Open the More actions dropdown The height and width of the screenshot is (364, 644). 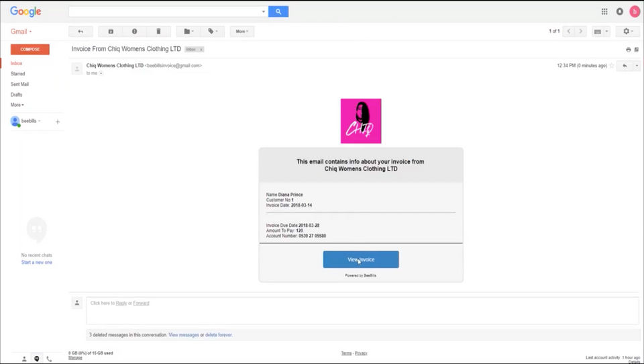pos(242,32)
